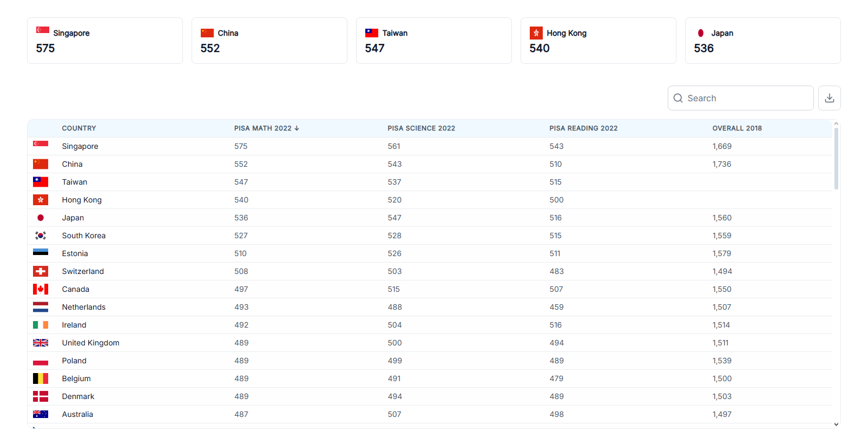
Task: Click Switzerland flag icon
Action: click(x=41, y=271)
